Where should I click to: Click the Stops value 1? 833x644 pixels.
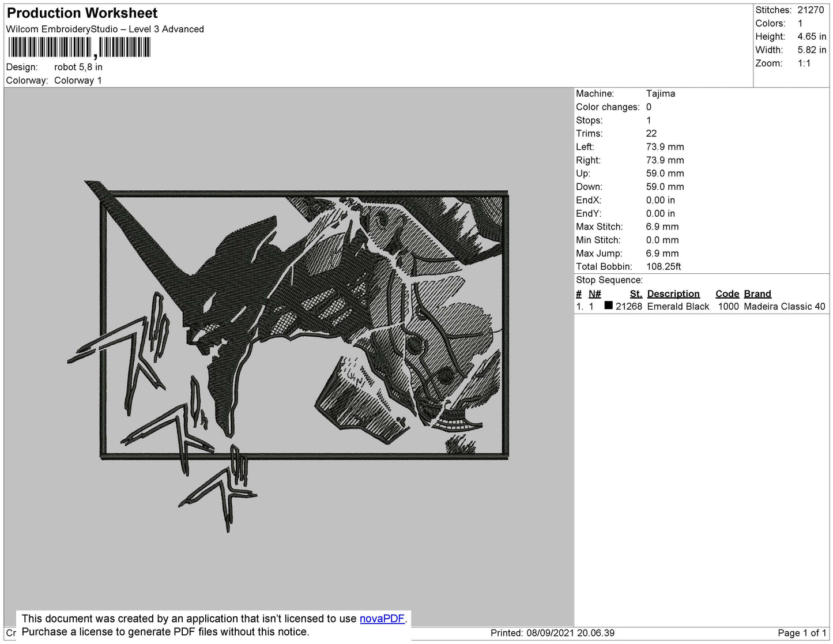tap(649, 120)
